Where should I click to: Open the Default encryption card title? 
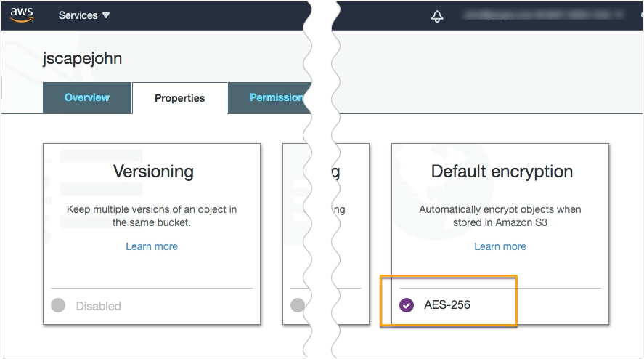coord(502,172)
